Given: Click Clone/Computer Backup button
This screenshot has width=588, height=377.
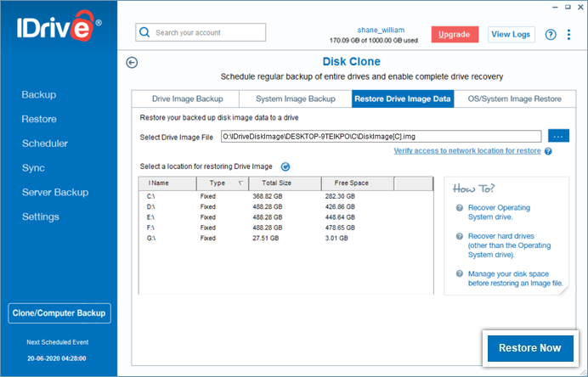Looking at the screenshot, I should (x=59, y=313).
